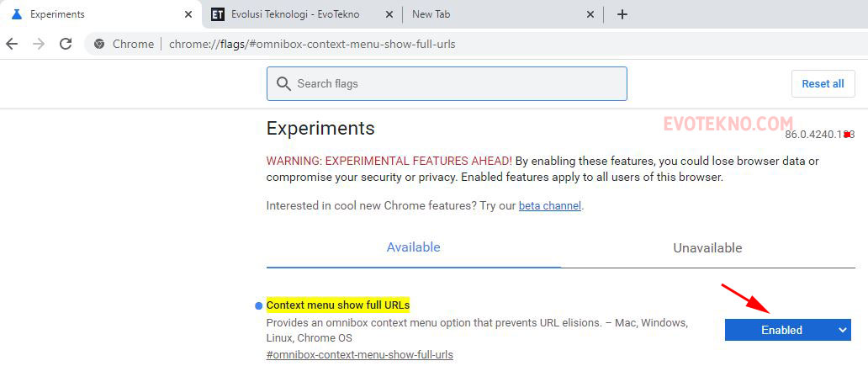The image size is (868, 382).
Task: Click the Chrome site info icon
Action: (99, 44)
